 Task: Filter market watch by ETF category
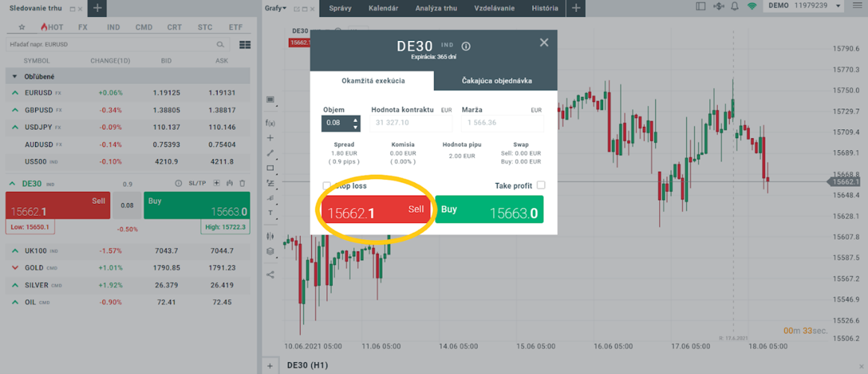click(235, 28)
